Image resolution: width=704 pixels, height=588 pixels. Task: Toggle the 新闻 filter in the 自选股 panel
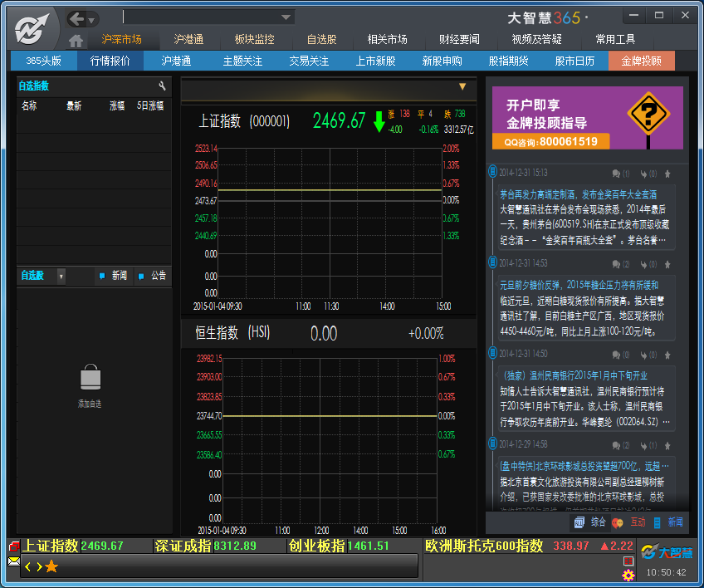(114, 276)
